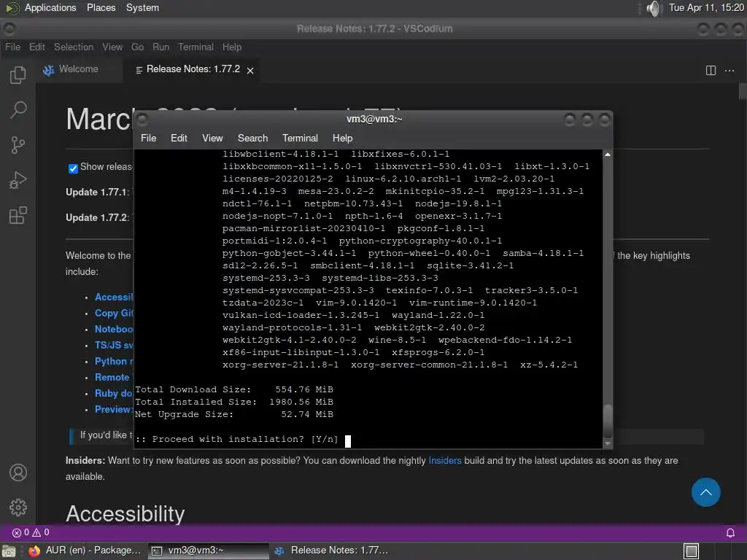Open notifications bell in status bar
Image resolution: width=747 pixels, height=560 pixels.
pyautogui.click(x=729, y=533)
